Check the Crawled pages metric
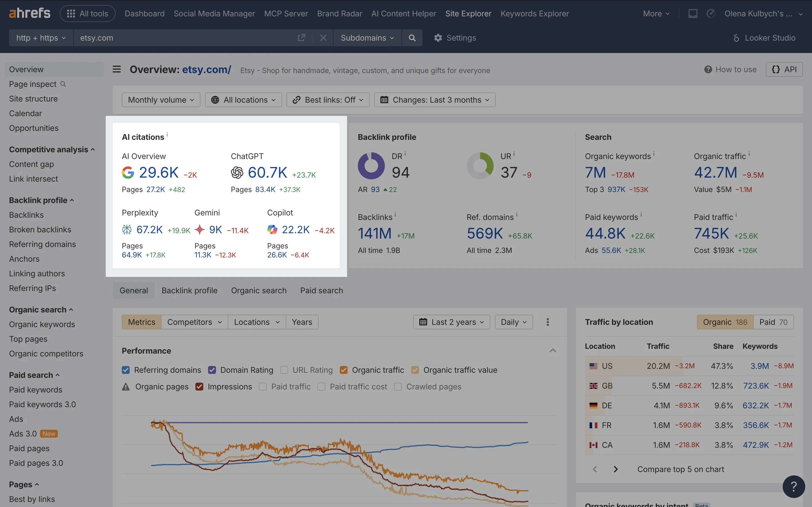812x507 pixels. tap(398, 387)
